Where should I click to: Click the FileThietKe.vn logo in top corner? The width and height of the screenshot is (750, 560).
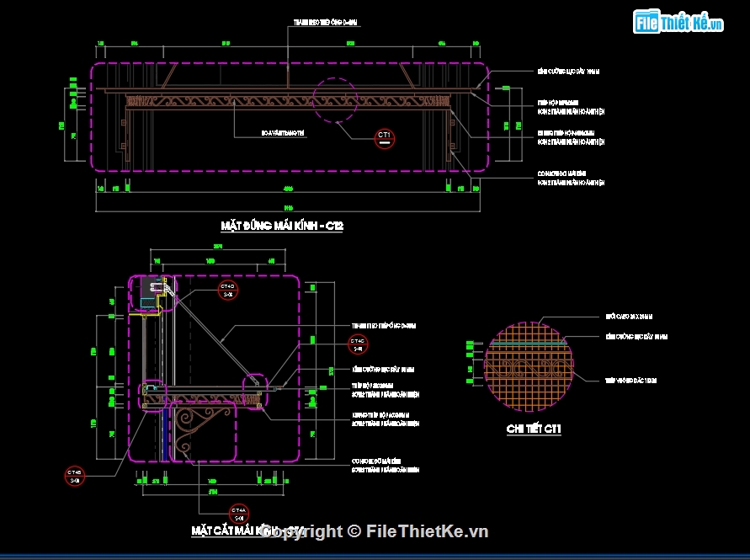click(x=678, y=23)
